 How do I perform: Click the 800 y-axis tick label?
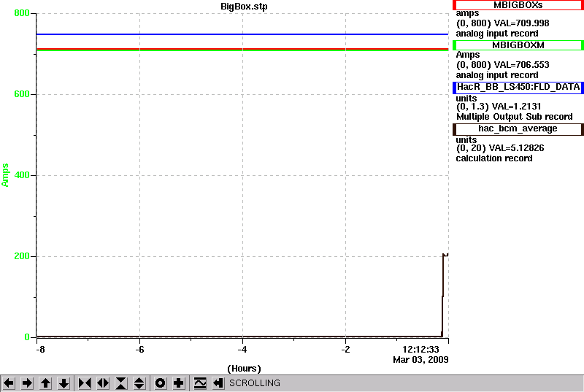pyautogui.click(x=22, y=13)
